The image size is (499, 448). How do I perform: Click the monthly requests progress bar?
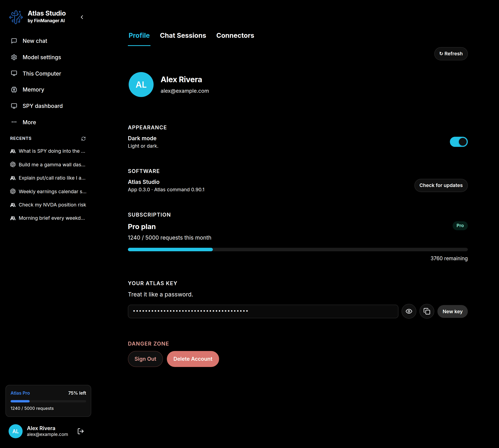tap(297, 250)
